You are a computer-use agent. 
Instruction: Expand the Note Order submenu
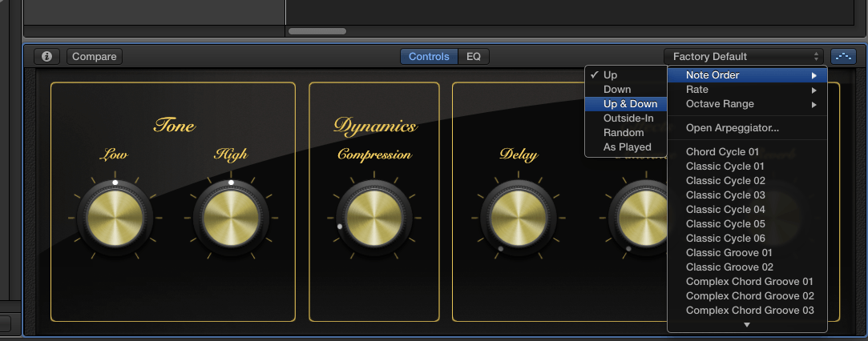pos(747,75)
